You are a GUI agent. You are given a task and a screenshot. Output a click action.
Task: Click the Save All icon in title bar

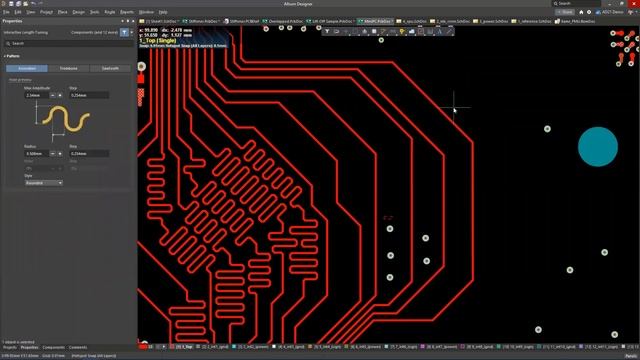tap(18, 4)
